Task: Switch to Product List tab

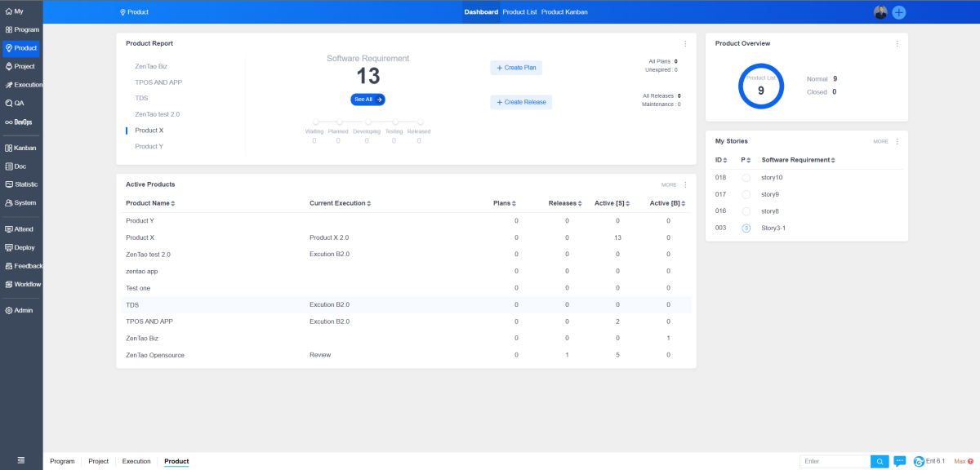Action: tap(519, 12)
